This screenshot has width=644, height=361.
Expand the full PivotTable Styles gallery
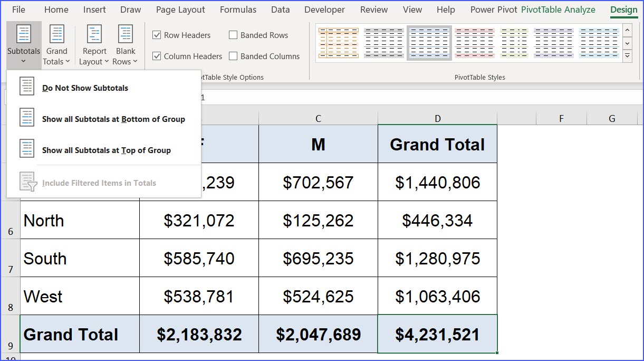click(627, 55)
